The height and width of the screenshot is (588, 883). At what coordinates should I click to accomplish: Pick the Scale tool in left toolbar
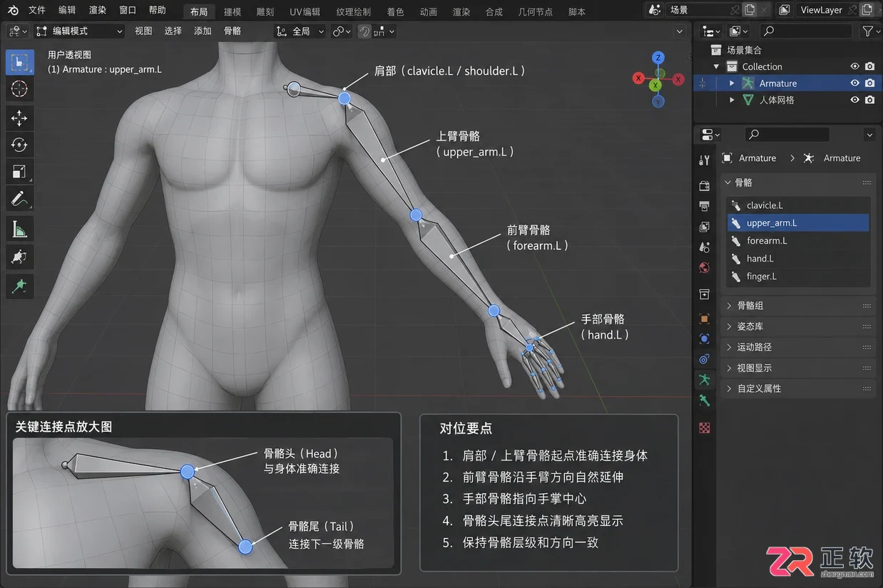(19, 172)
